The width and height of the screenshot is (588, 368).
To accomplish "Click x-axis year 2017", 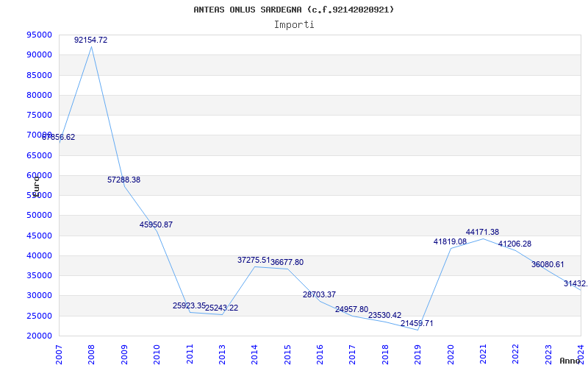I will pyautogui.click(x=353, y=355).
